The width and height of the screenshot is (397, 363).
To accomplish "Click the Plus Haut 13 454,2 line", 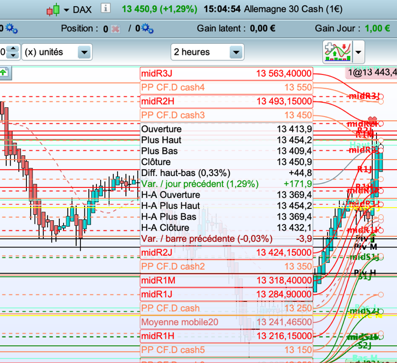I will 226,140.
